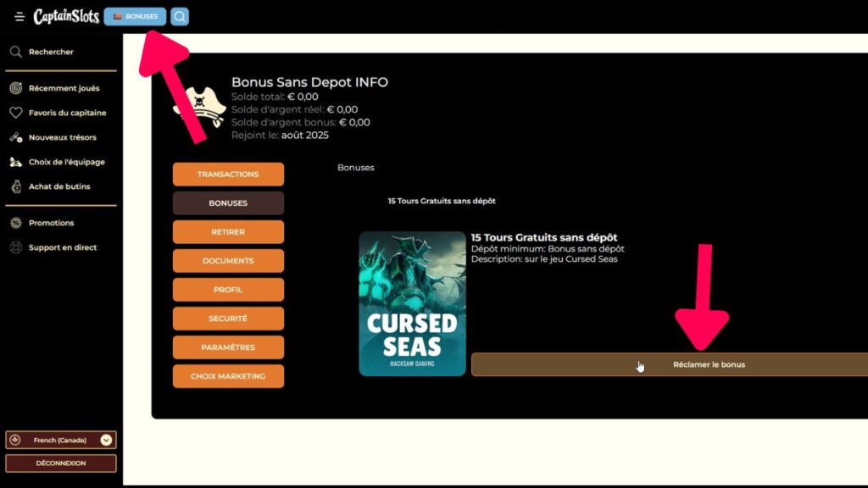The image size is (868, 488).
Task: Click the Choix de l'équipage icon
Action: pyautogui.click(x=16, y=162)
